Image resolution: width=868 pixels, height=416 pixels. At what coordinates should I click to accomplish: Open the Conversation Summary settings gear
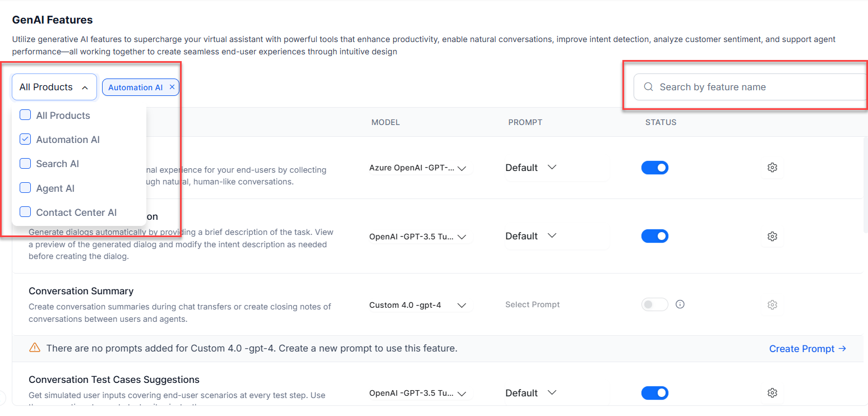pos(772,305)
